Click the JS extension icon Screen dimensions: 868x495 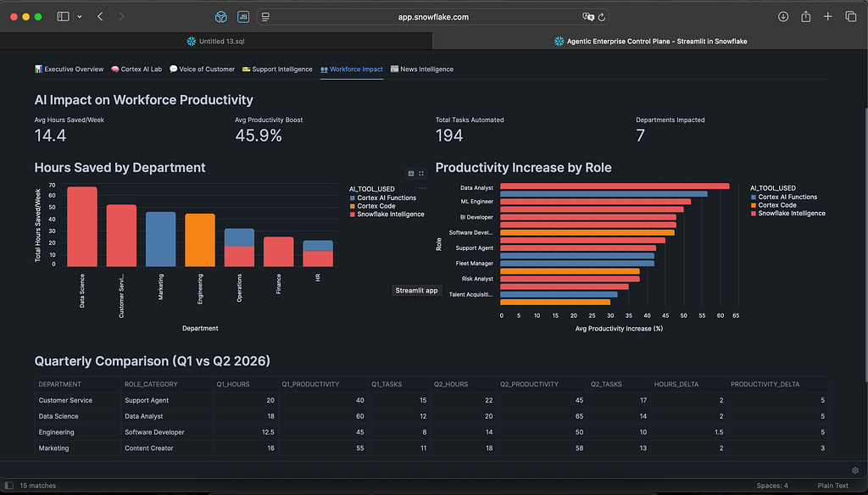(x=243, y=17)
